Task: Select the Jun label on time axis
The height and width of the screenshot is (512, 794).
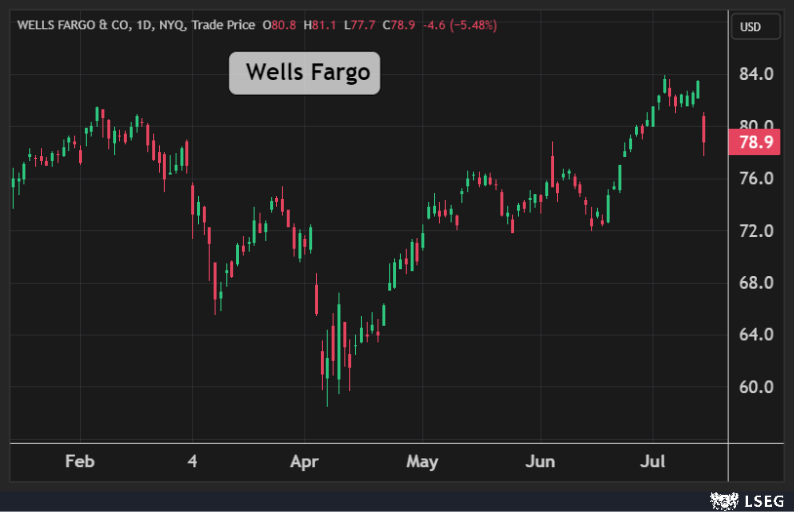Action: point(540,462)
